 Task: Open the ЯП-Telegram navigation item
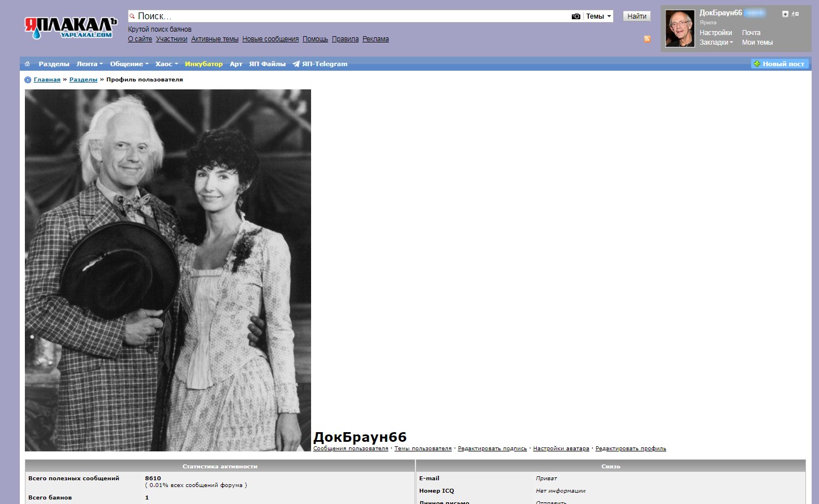point(325,64)
